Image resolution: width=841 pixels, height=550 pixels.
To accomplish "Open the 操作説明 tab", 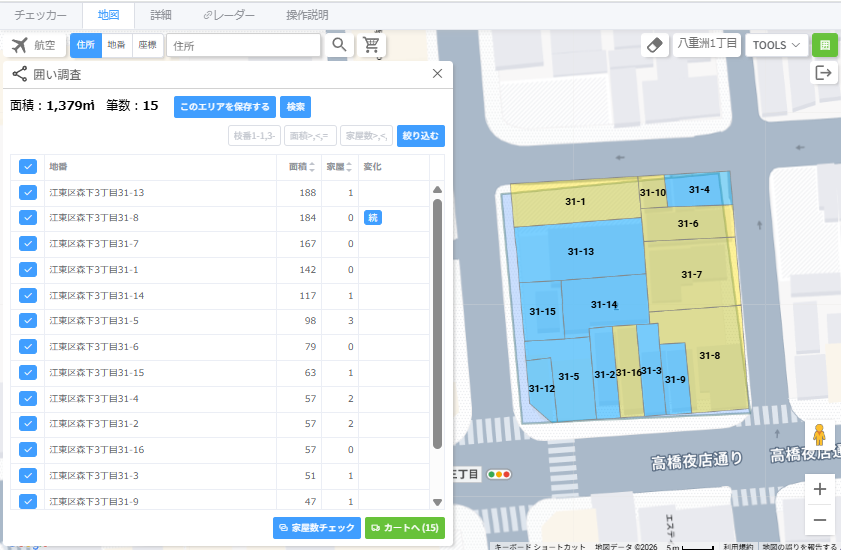I will [307, 15].
